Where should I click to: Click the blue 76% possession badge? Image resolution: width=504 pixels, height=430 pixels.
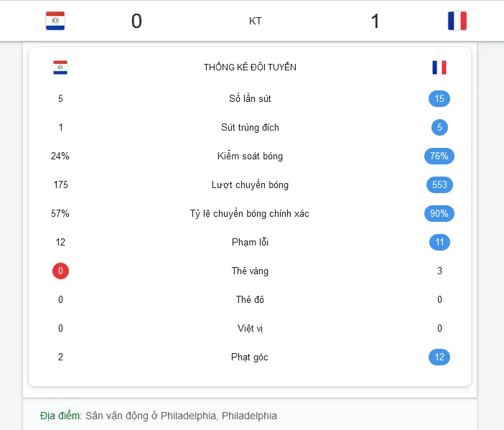pos(439,156)
